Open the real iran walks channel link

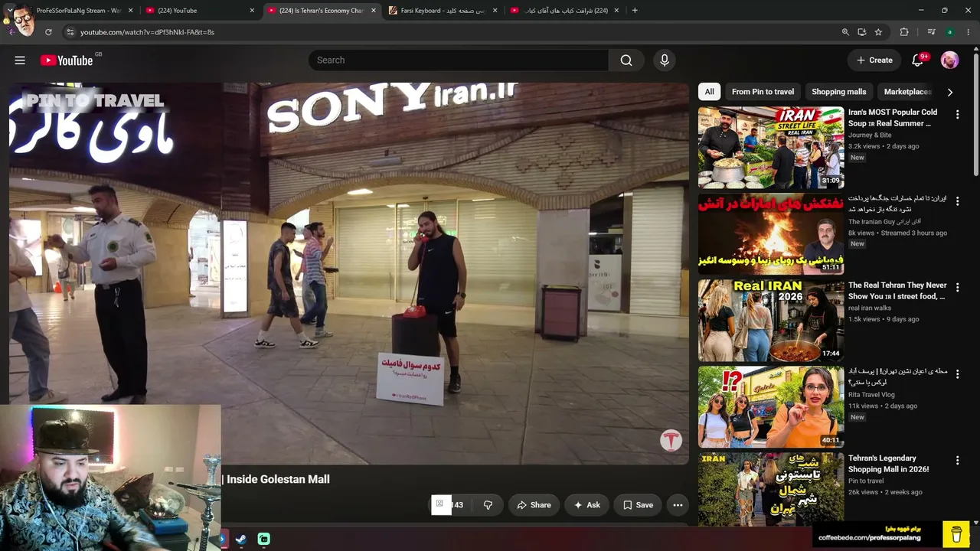pyautogui.click(x=870, y=308)
